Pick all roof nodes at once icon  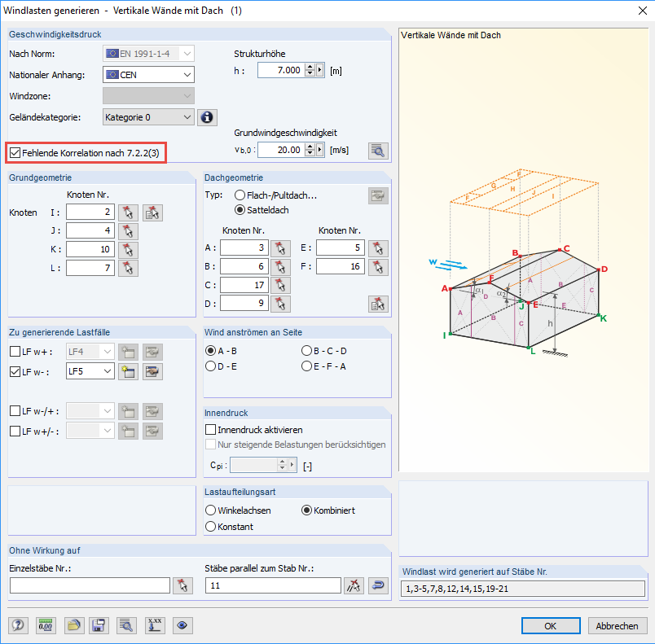pos(378,304)
